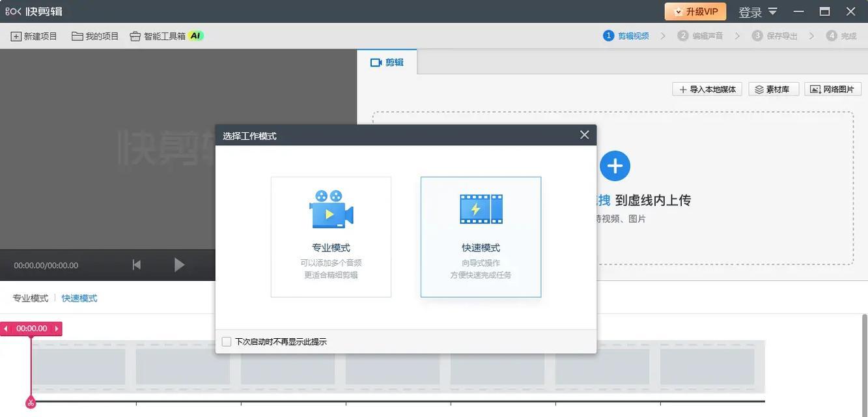868x417 pixels.
Task: Click the play button in preview
Action: pos(180,265)
